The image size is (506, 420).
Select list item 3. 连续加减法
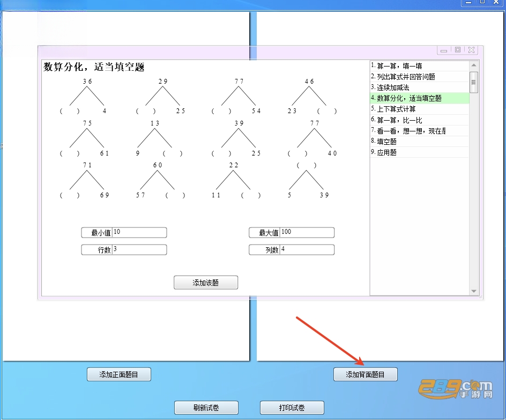(x=419, y=87)
